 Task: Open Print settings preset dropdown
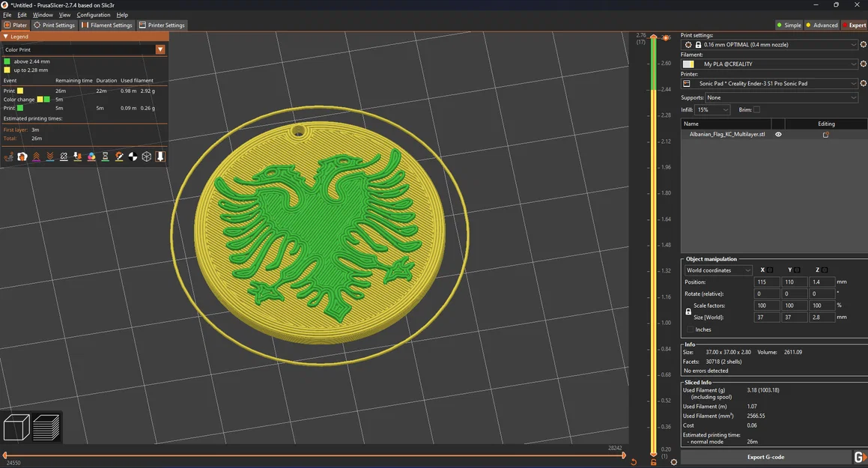[770, 44]
